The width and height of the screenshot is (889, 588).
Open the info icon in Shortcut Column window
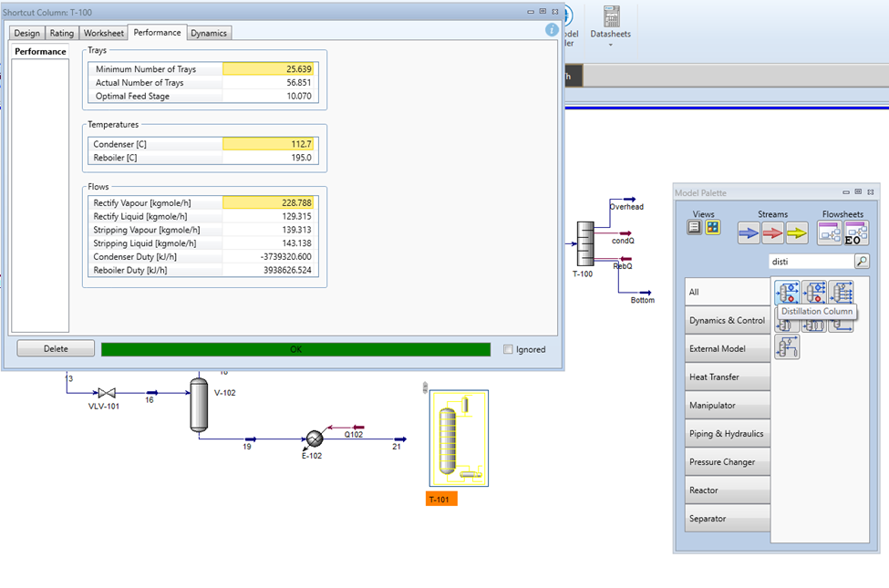click(552, 30)
